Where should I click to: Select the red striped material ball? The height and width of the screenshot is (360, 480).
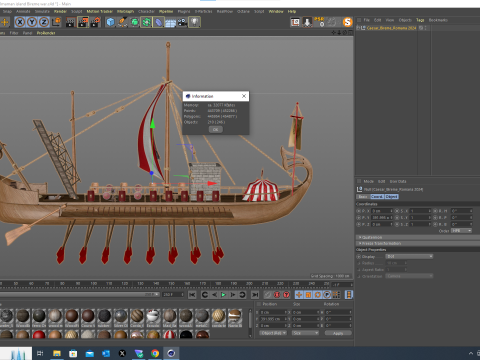pos(170,334)
